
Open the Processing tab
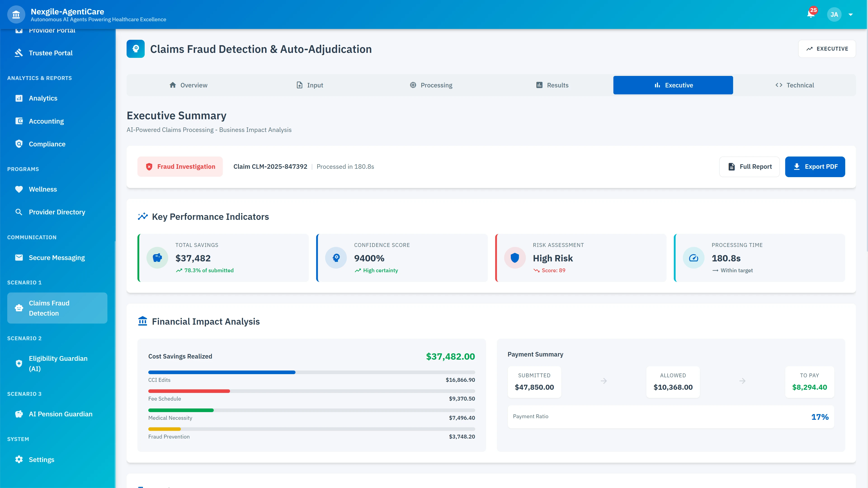pyautogui.click(x=431, y=85)
